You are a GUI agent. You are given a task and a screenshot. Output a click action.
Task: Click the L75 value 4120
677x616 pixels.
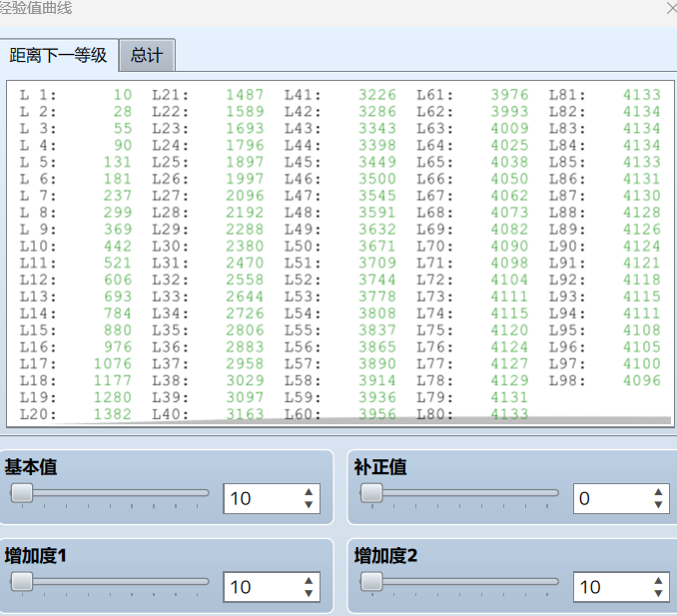(x=509, y=329)
